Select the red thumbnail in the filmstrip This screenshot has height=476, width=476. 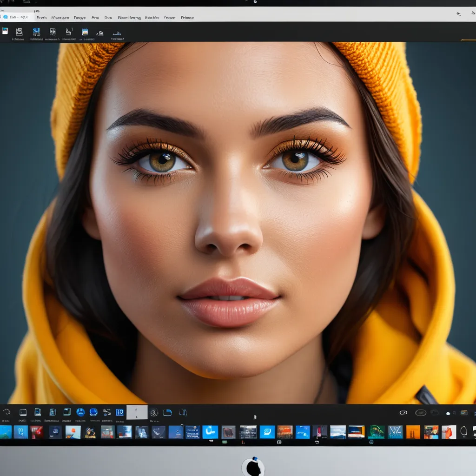(37, 432)
